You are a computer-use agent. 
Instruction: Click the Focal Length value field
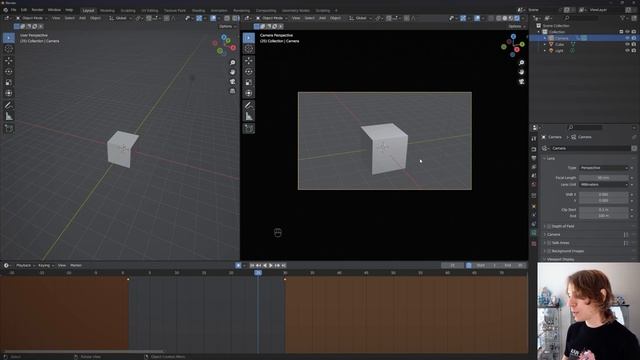coord(604,178)
